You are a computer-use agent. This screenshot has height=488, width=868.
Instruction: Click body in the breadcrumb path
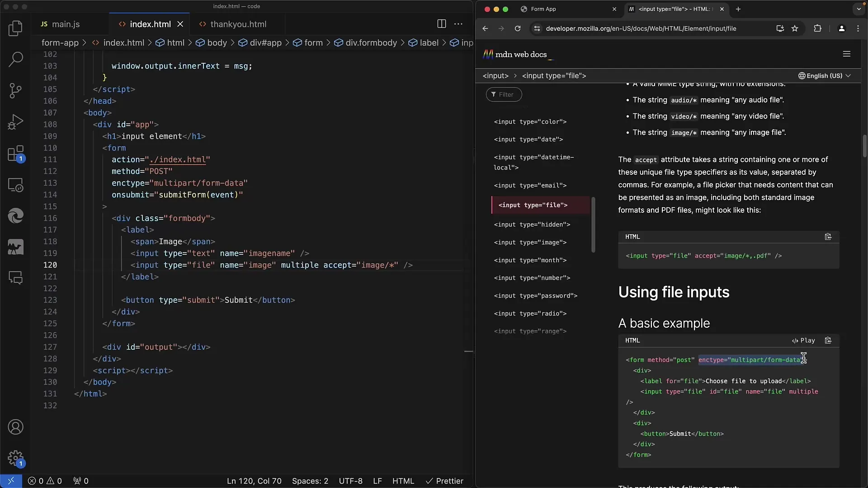click(x=217, y=42)
